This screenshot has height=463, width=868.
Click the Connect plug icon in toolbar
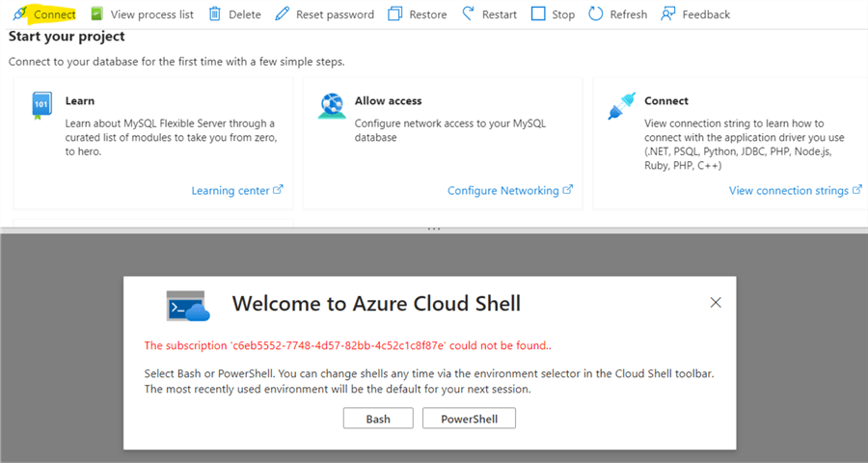pos(19,14)
